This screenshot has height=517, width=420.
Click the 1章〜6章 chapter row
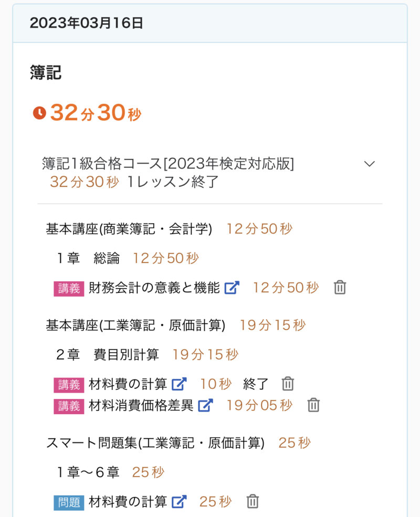[89, 472]
